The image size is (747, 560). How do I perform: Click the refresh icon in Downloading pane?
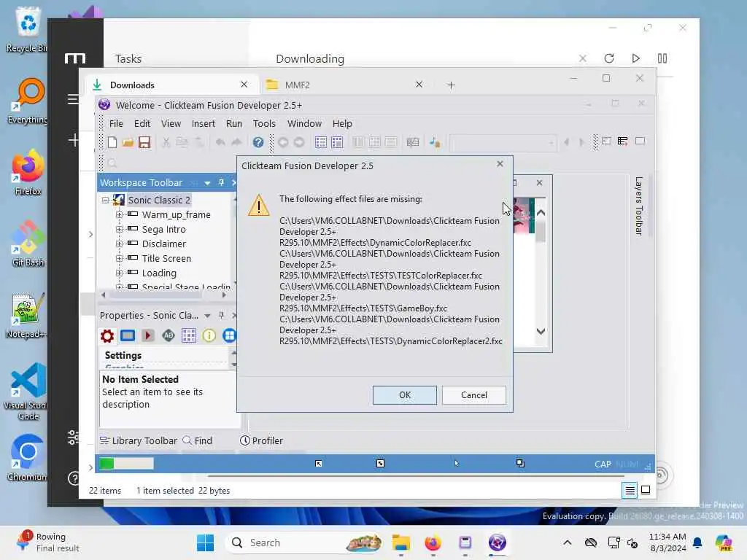[x=609, y=58]
